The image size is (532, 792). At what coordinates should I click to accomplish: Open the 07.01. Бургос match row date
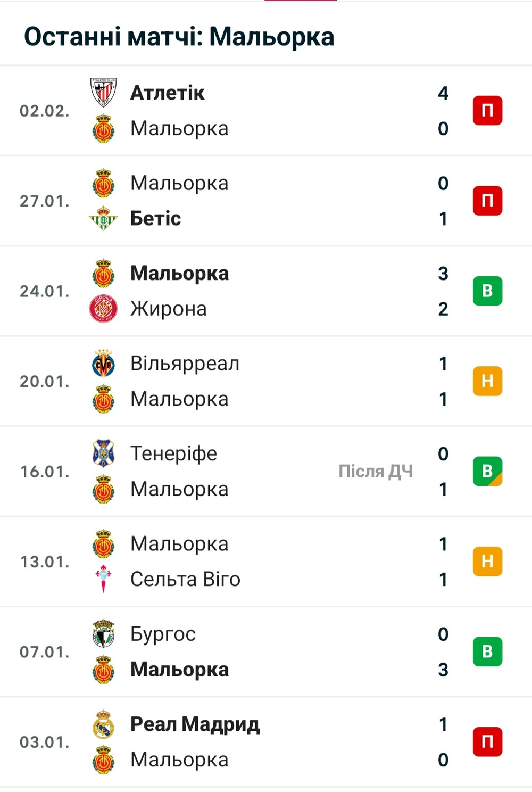[x=45, y=652]
